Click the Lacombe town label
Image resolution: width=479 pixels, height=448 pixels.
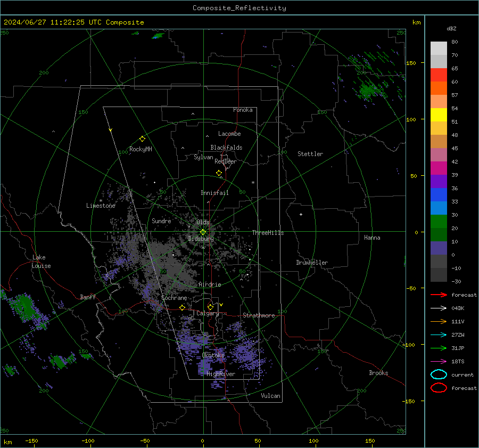[x=229, y=134]
